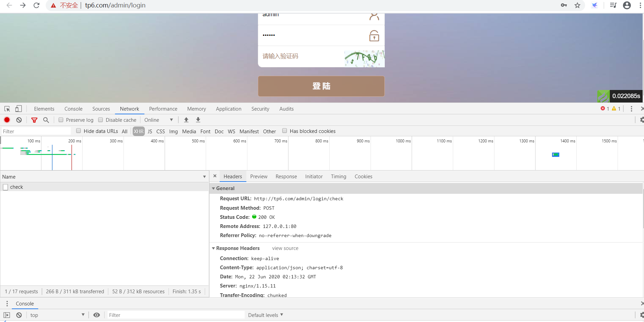
Task: Open the Name column sort dropdown arrow
Action: pos(204,177)
